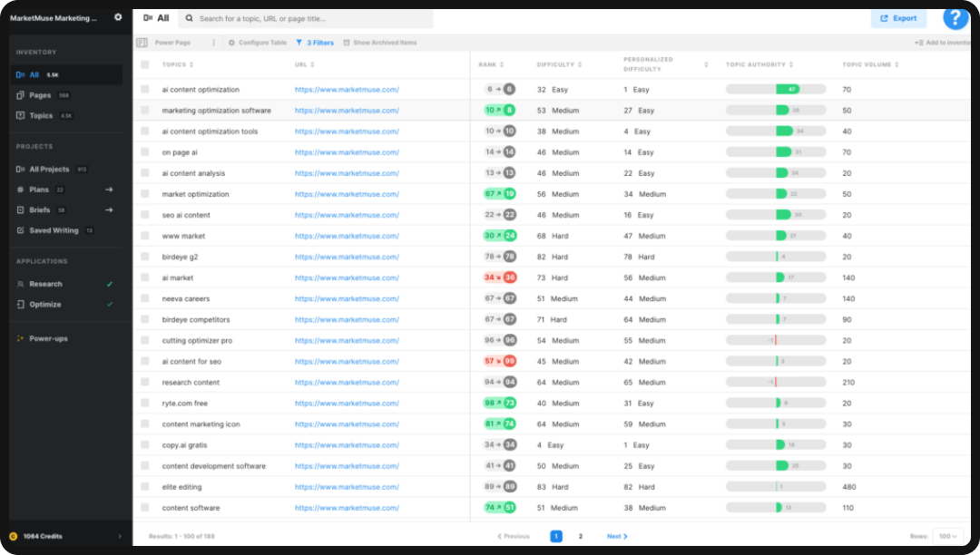The height and width of the screenshot is (555, 980).
Task: Click the Export button
Action: pos(897,17)
